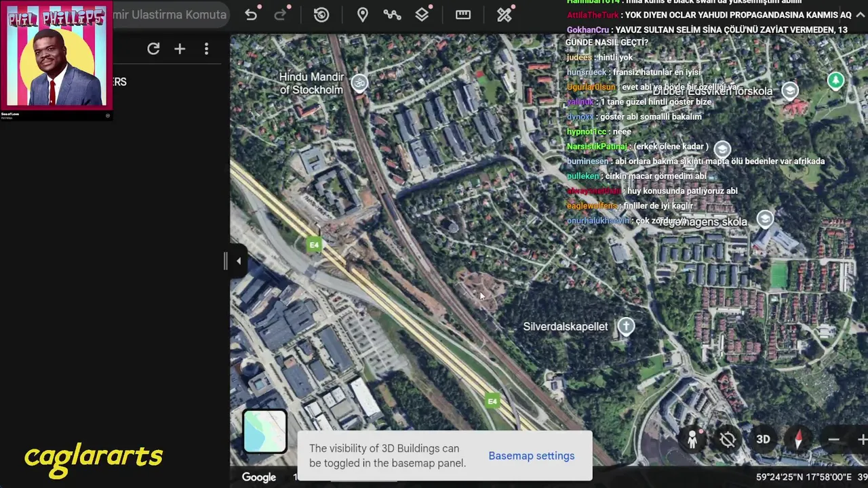Screen dimensions: 868x488
Task: Click the plus icon in the left panel
Action: pos(180,49)
